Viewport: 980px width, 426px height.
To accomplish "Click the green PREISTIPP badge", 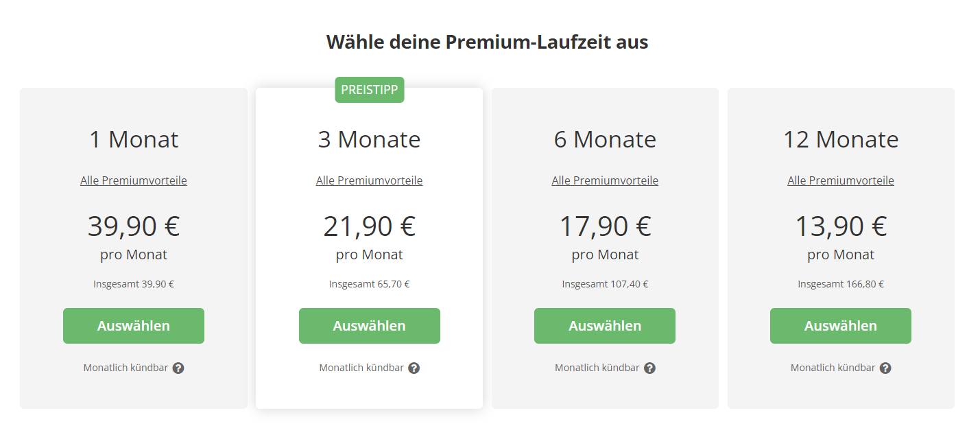I will 369,90.
